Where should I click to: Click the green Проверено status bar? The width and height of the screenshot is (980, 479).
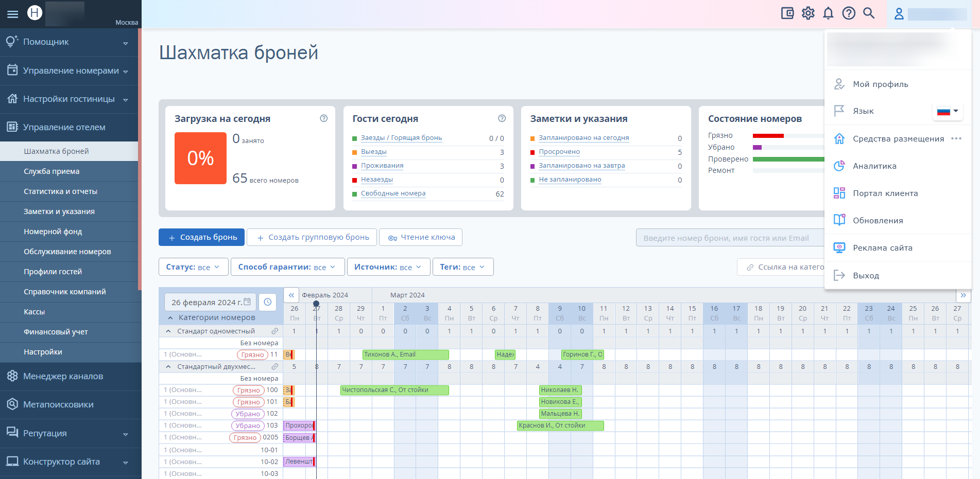788,159
